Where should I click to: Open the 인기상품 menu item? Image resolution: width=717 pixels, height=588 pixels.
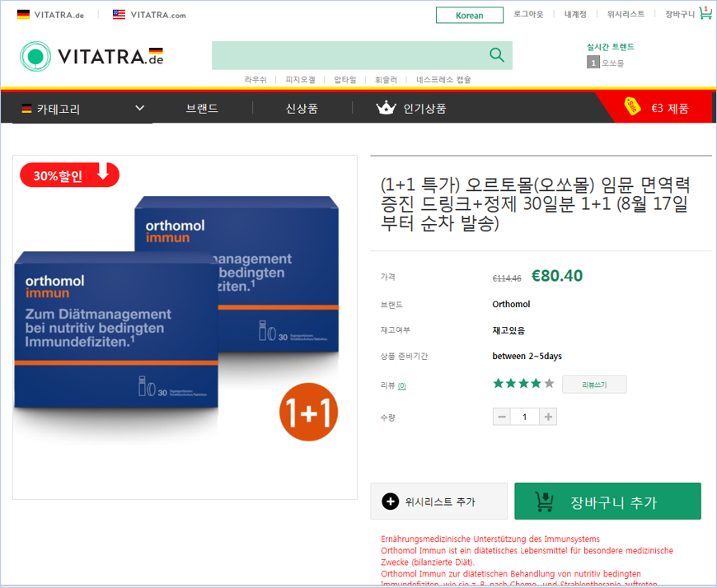click(x=424, y=108)
